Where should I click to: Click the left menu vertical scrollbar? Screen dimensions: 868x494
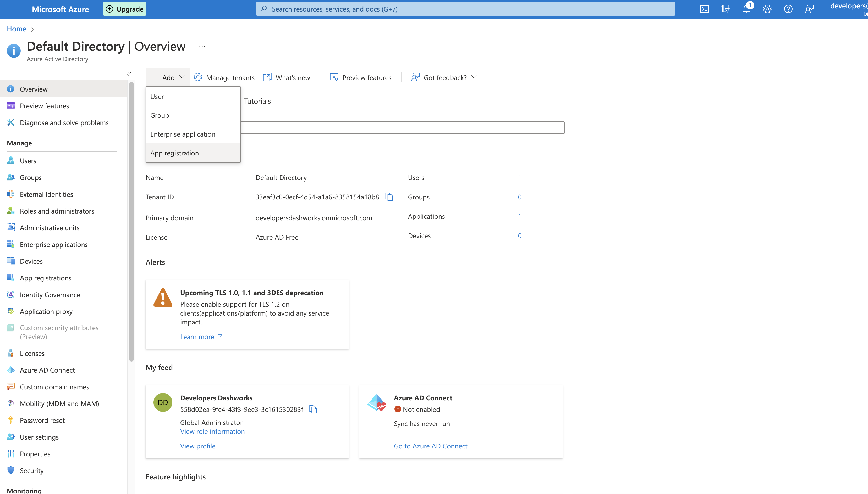(131, 221)
